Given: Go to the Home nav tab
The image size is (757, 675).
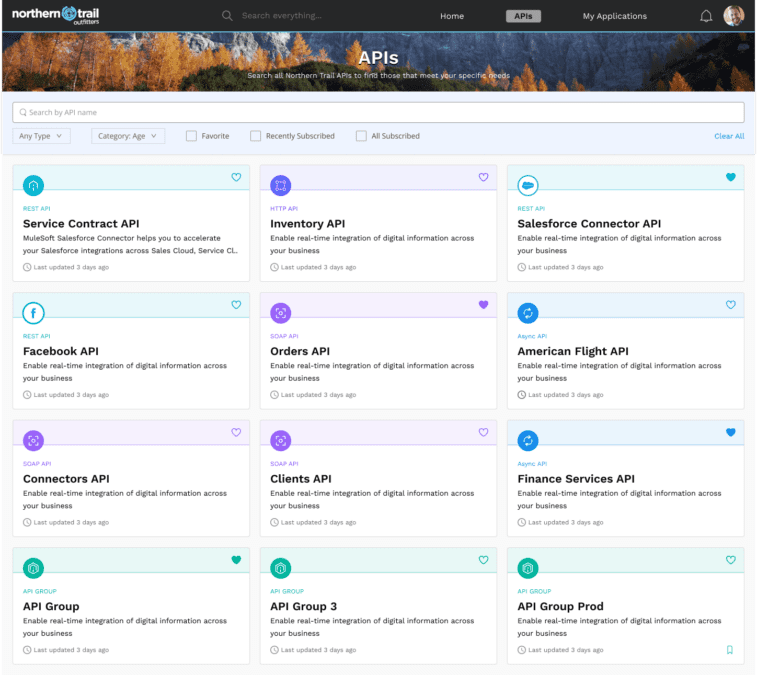Looking at the screenshot, I should (452, 16).
